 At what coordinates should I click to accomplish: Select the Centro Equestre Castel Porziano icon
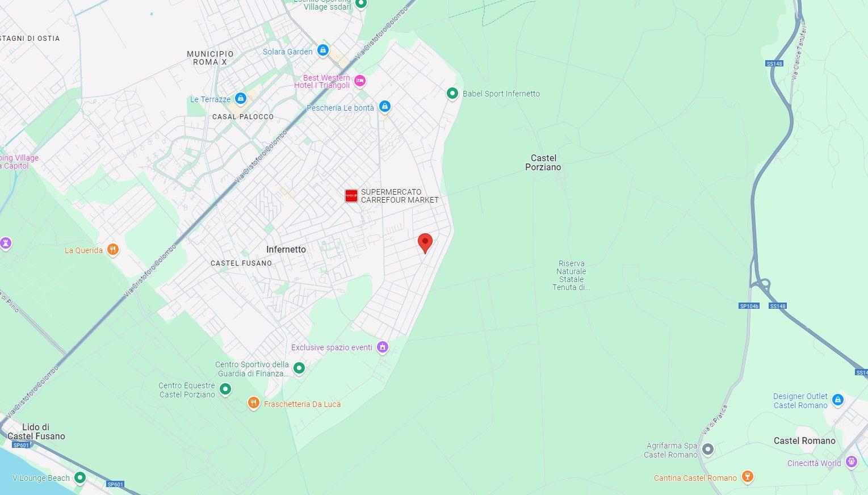(225, 389)
